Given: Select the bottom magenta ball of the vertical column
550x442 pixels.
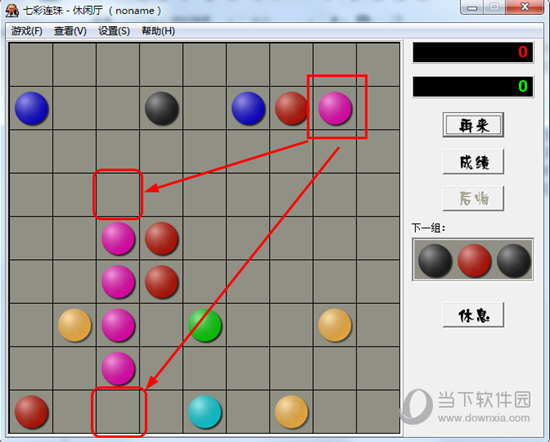Looking at the screenshot, I should coord(118,369).
